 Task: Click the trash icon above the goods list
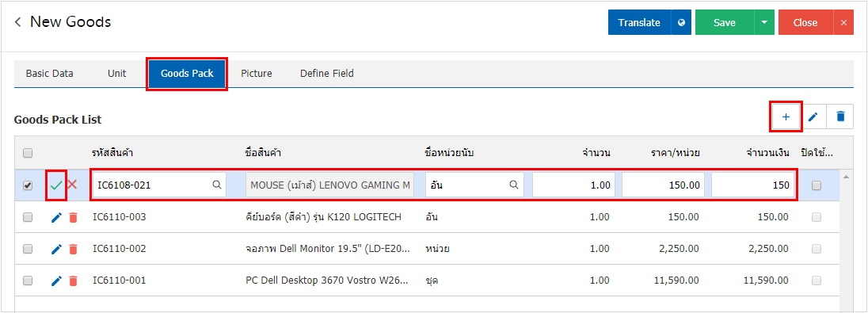(840, 116)
